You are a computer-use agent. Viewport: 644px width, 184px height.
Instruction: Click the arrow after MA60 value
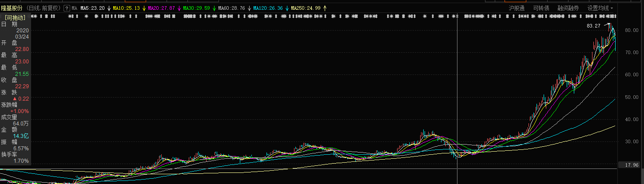pyautogui.click(x=249, y=8)
